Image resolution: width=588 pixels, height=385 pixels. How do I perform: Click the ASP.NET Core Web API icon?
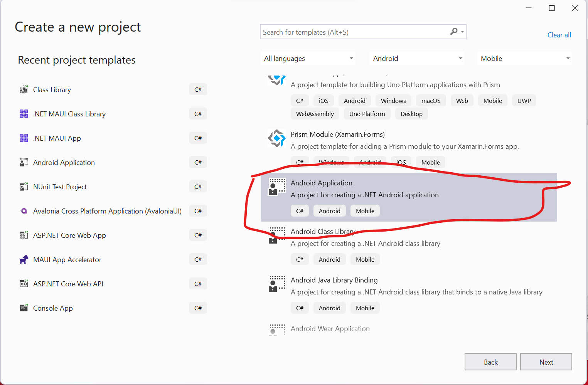click(x=24, y=284)
